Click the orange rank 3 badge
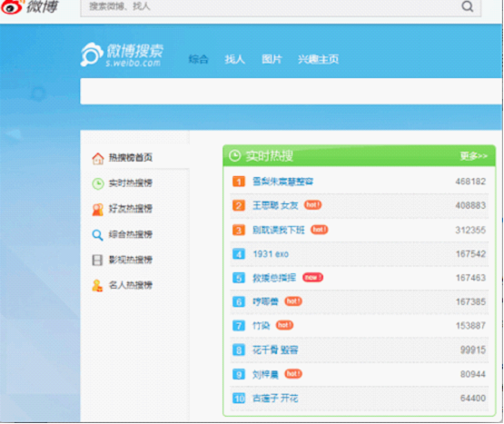 click(239, 231)
